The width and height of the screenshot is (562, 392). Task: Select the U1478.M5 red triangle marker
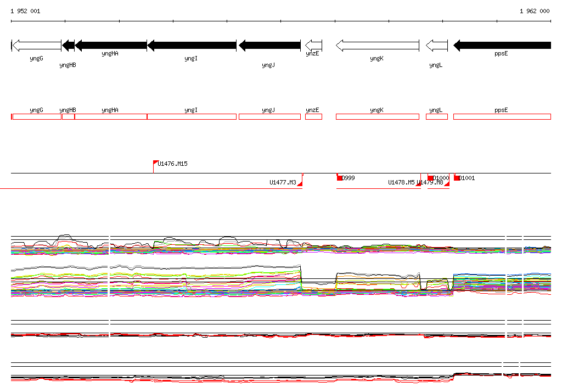pos(418,183)
